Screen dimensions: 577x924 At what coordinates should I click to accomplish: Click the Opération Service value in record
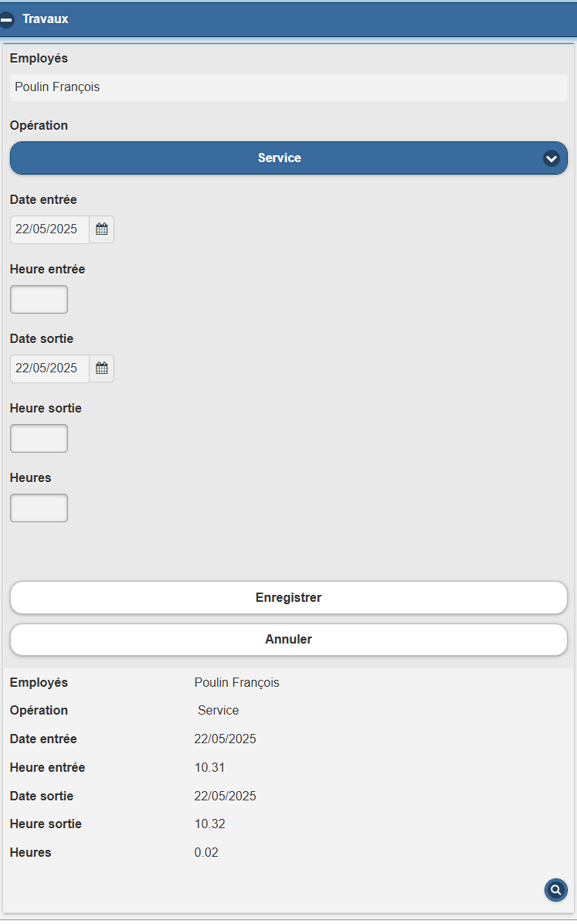[x=218, y=710]
